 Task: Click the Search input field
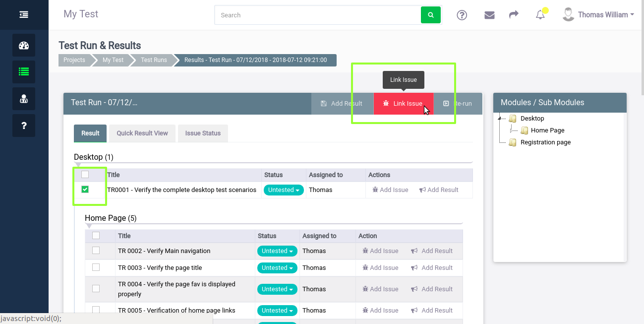point(318,15)
